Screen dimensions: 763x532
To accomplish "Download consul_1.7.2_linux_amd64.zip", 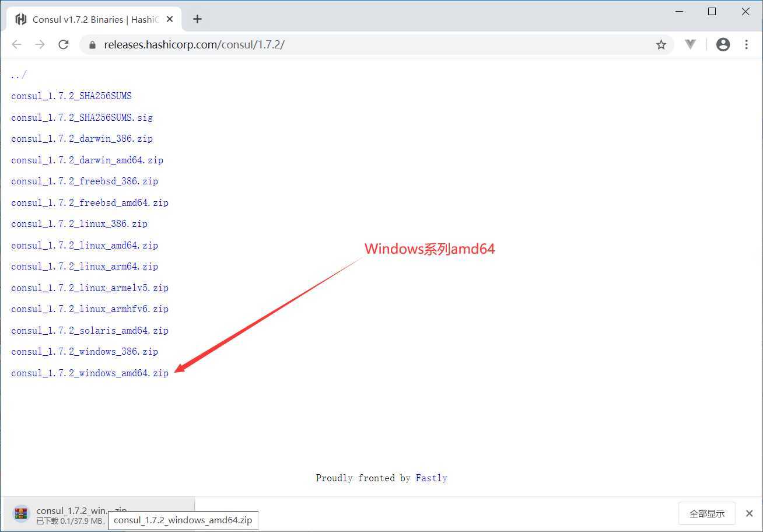I will 85,245.
